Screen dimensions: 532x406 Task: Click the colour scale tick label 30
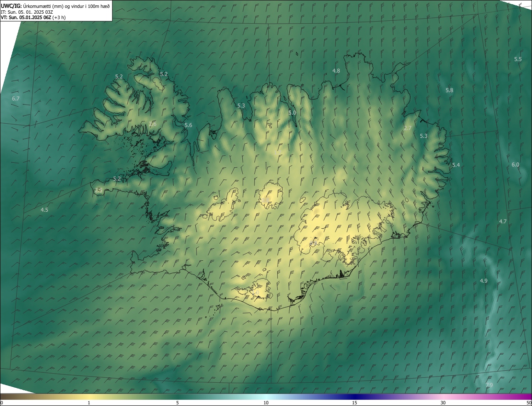click(x=443, y=403)
